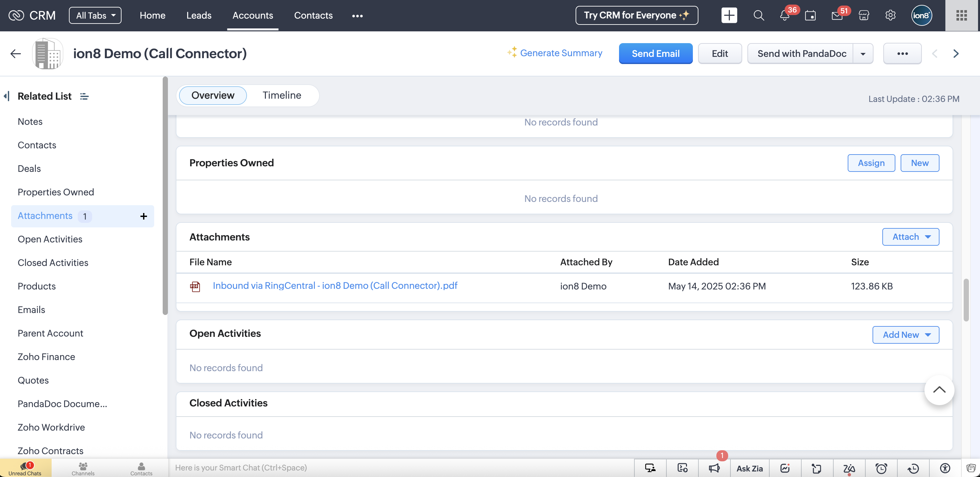Screen dimensions: 980x477
Task: Open the apps grid launcher
Action: tap(961, 15)
